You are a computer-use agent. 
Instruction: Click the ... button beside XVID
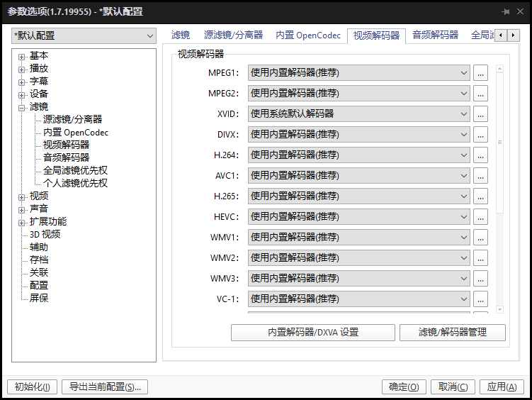480,113
